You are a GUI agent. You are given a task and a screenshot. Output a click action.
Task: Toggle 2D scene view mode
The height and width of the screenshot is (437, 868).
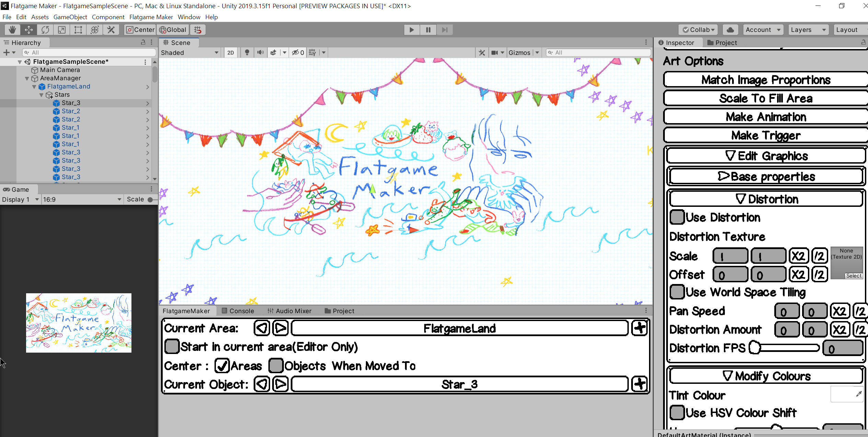[231, 52]
